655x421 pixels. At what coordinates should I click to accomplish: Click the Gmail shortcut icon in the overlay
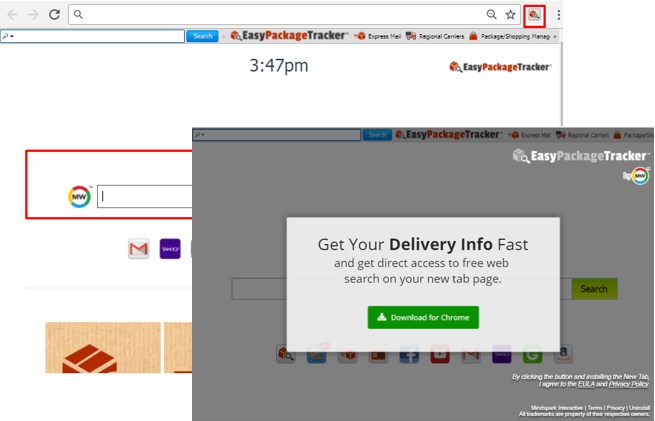click(x=471, y=354)
